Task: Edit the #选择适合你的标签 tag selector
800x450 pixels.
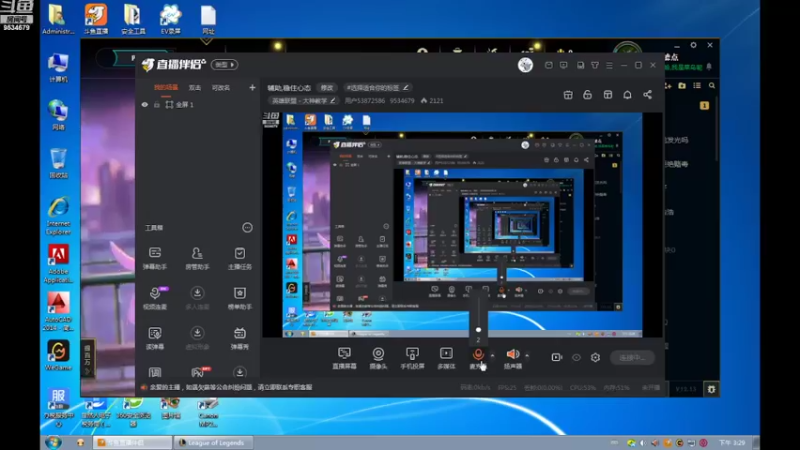Action: (x=377, y=88)
